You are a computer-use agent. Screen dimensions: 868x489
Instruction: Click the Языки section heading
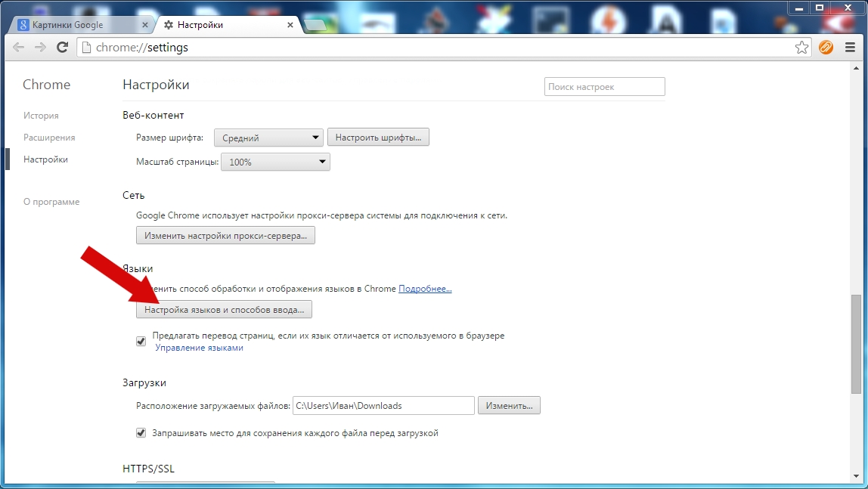[x=138, y=268]
